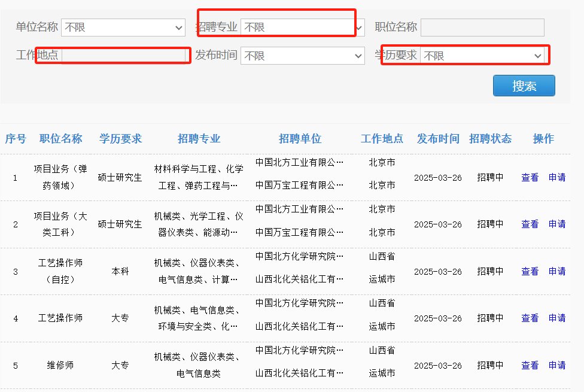The height and width of the screenshot is (392, 584).
Task: View details of 项目业务（弹药领域） via 查看
Action: click(x=529, y=177)
